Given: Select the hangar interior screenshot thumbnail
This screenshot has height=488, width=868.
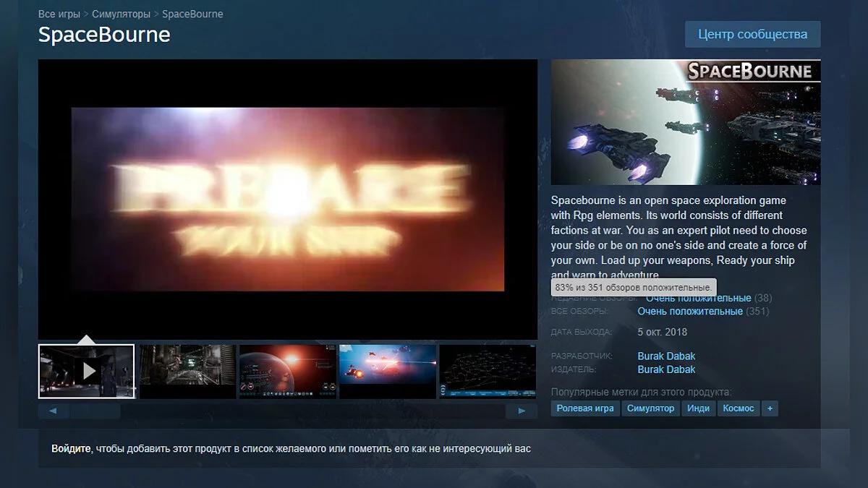Looking at the screenshot, I should (187, 371).
